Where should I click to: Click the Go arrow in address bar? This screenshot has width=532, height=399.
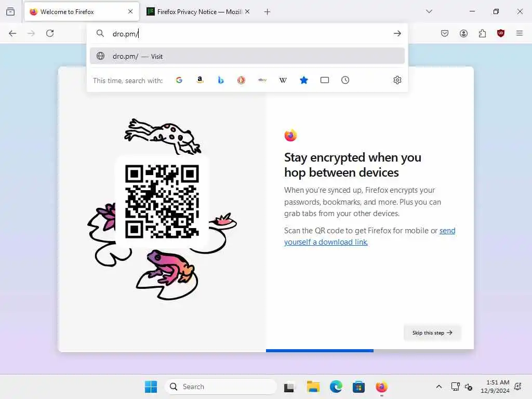[397, 33]
